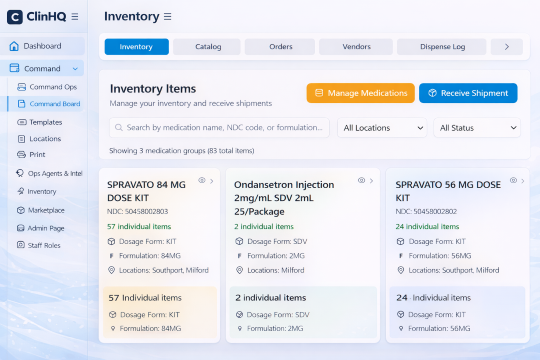Click the Marketplace icon
This screenshot has width=540, height=360.
[x=21, y=210]
